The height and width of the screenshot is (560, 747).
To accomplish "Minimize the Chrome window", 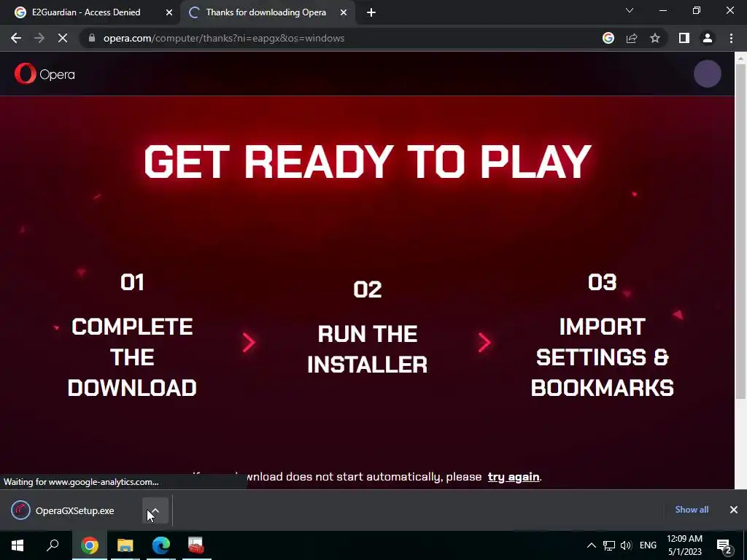I will pyautogui.click(x=662, y=10).
